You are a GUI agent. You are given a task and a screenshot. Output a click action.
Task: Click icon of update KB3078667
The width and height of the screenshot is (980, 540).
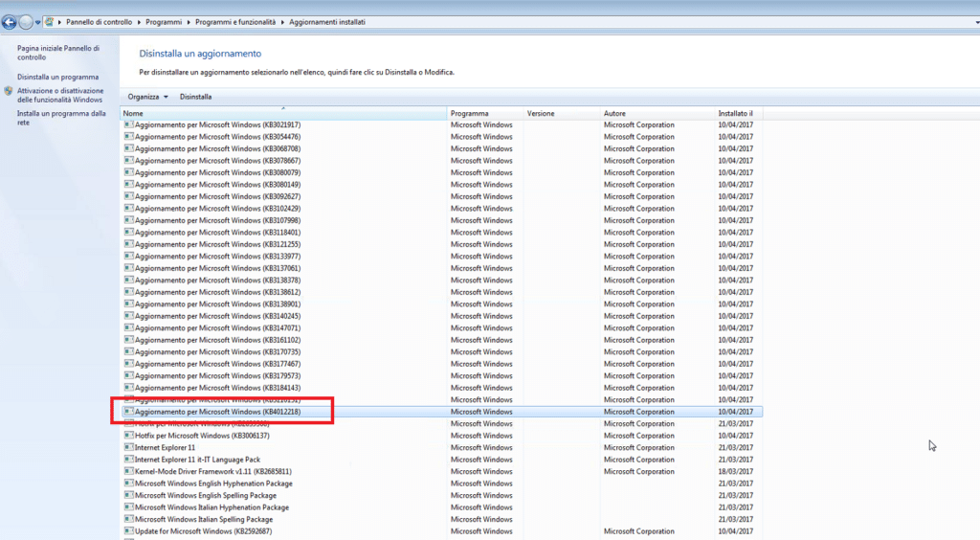pyautogui.click(x=129, y=160)
